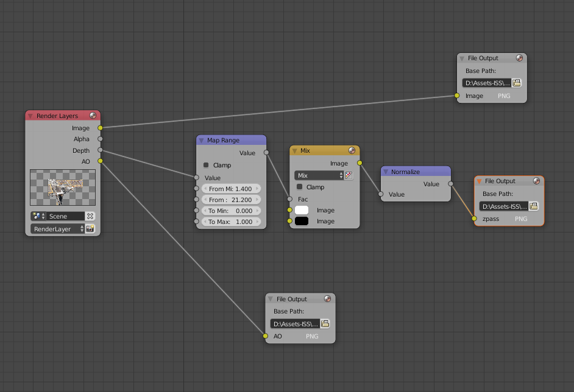Screen dimensions: 574x392
Task: Open the Mix blend mode dropdown
Action: point(319,175)
